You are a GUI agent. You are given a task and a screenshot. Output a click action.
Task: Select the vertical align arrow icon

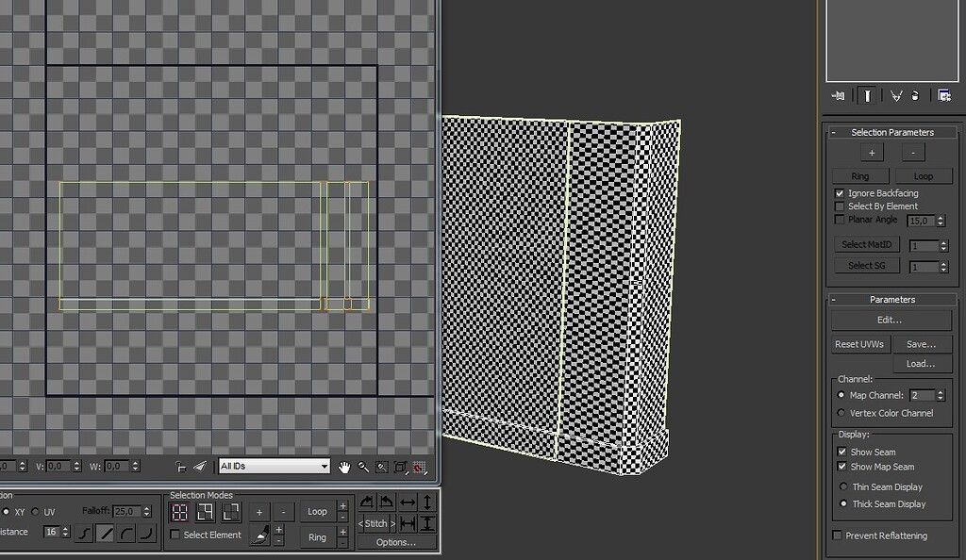(426, 502)
